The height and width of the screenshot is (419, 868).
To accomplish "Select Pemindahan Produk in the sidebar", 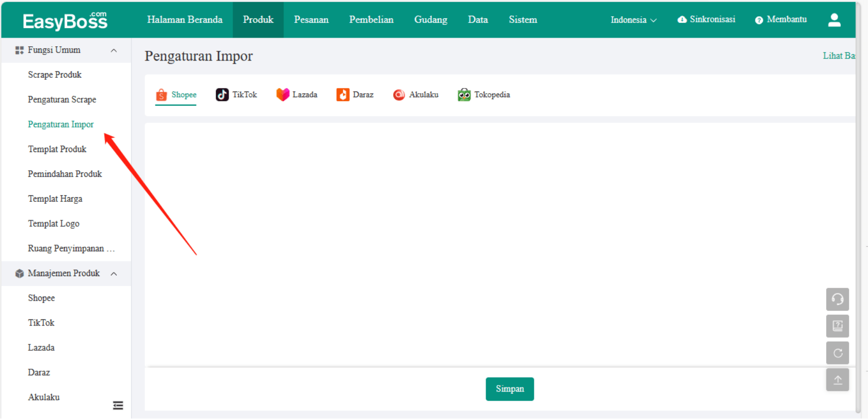I will pos(65,174).
